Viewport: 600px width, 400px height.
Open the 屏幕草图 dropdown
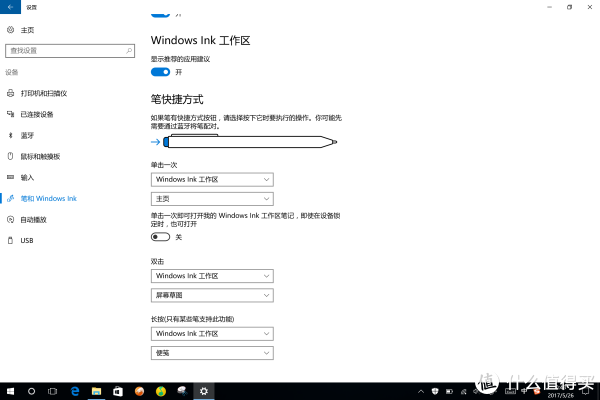pyautogui.click(x=212, y=295)
